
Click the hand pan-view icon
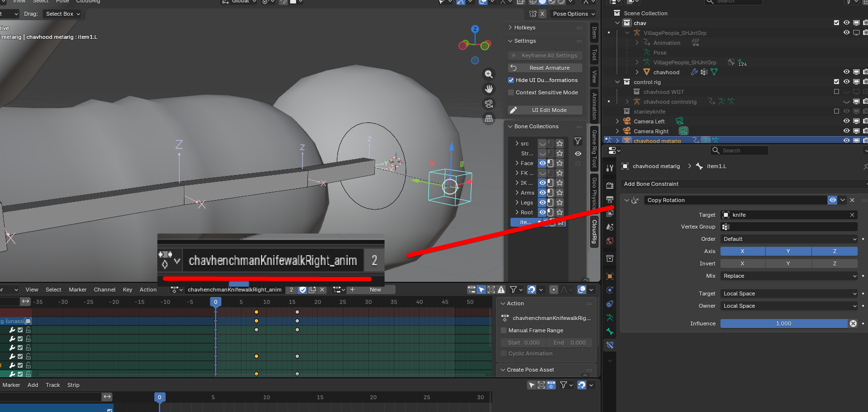[489, 89]
